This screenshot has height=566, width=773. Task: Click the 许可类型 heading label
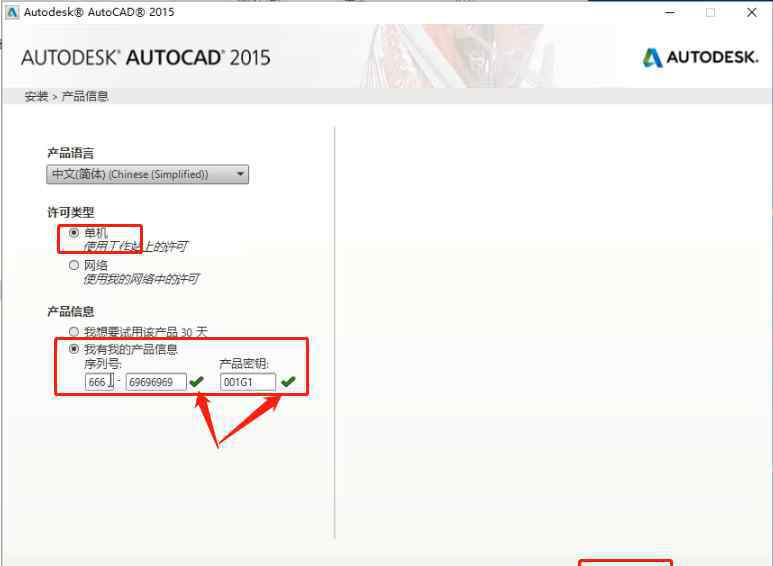[x=70, y=212]
